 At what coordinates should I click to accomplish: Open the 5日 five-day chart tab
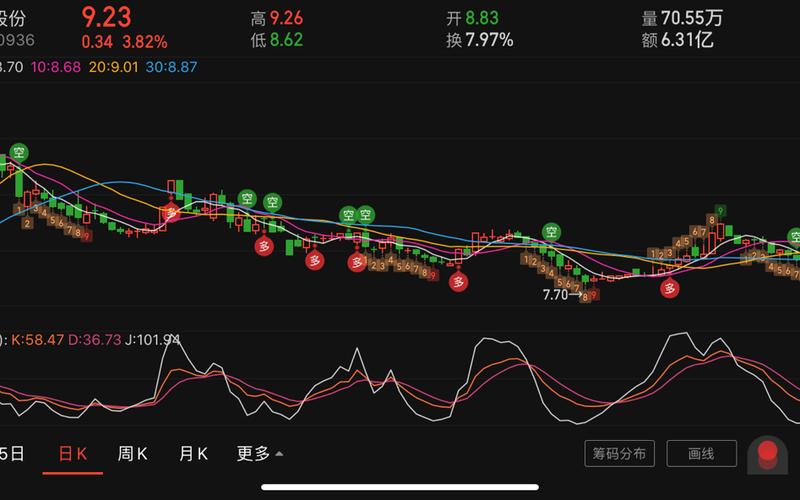coord(11,454)
